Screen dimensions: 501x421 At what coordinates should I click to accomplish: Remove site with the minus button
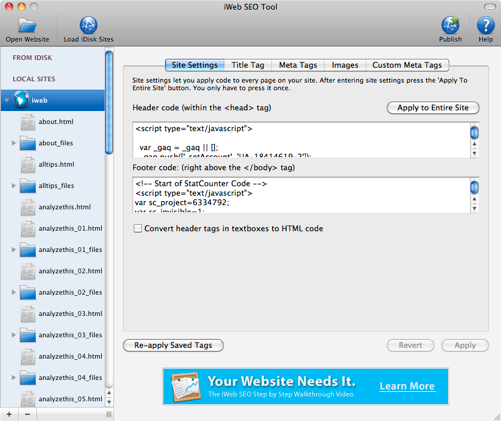point(27,414)
